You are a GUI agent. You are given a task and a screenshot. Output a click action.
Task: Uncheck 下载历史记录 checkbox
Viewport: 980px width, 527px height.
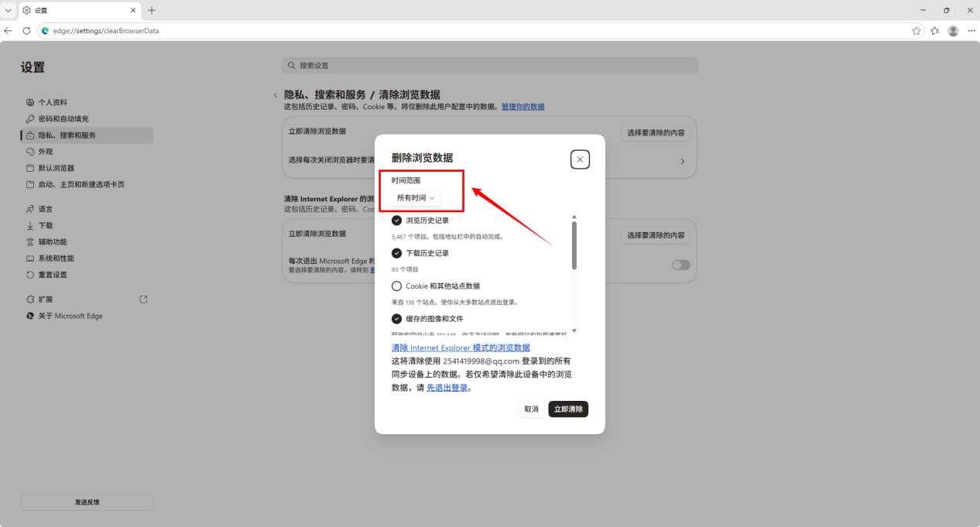[397, 253]
